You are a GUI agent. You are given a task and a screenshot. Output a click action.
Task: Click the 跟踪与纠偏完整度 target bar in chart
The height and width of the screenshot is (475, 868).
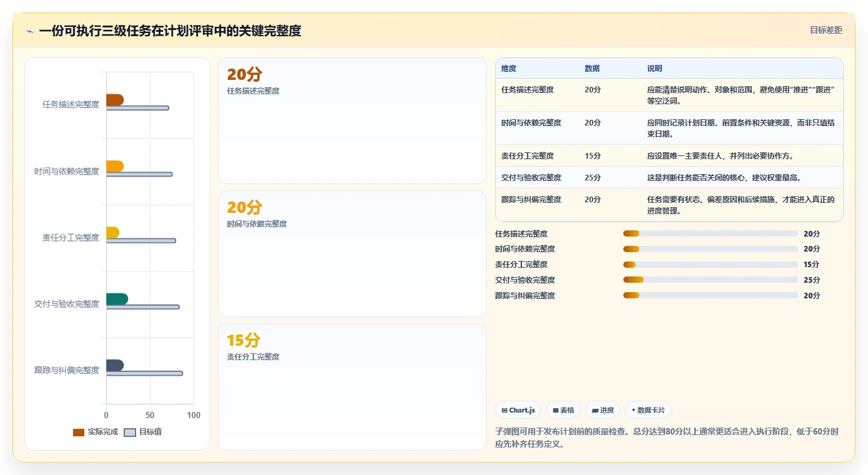(x=144, y=373)
